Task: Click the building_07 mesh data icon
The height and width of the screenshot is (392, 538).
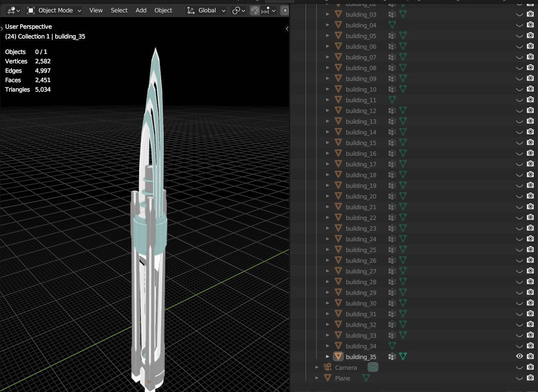Action: [403, 57]
